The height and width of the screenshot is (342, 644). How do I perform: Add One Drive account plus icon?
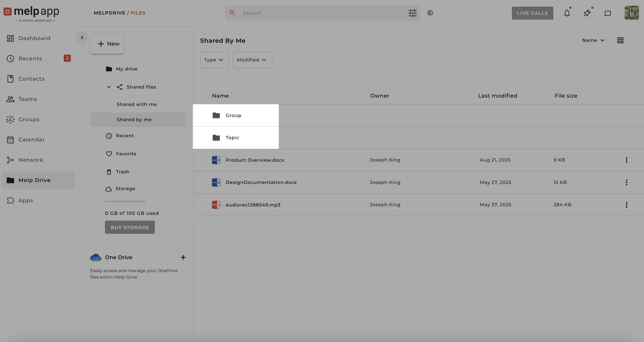tap(183, 257)
